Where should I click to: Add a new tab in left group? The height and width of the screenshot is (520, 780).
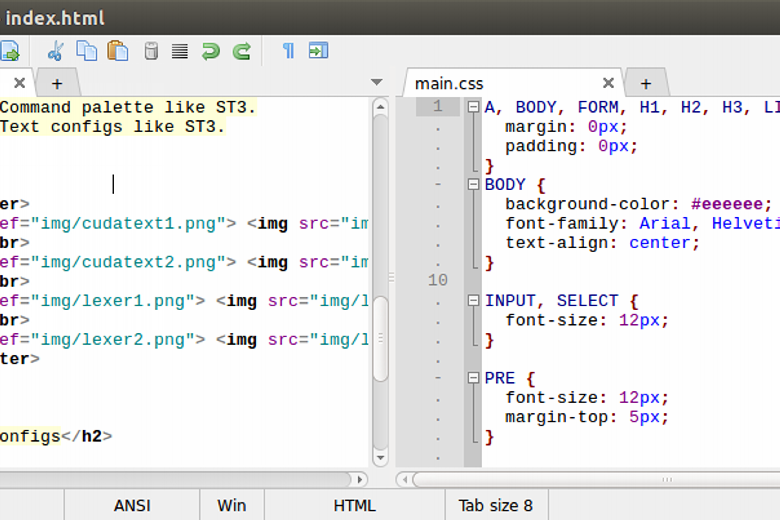tap(57, 83)
